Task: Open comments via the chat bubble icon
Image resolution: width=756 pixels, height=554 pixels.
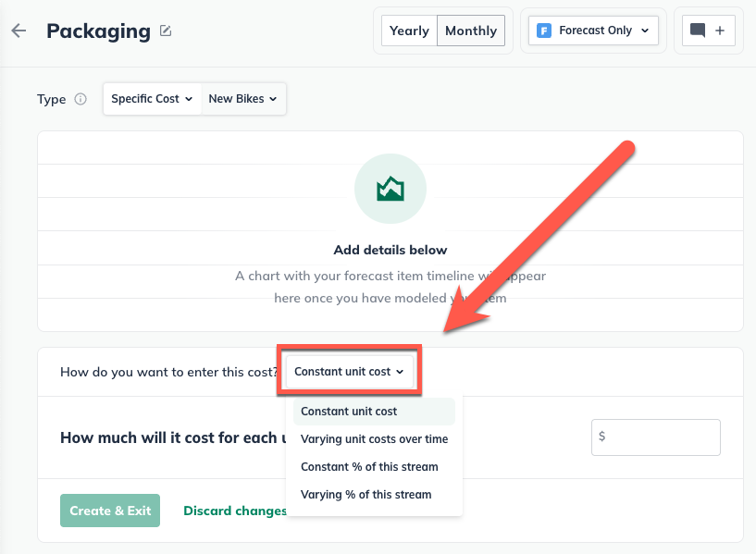Action: 696,30
